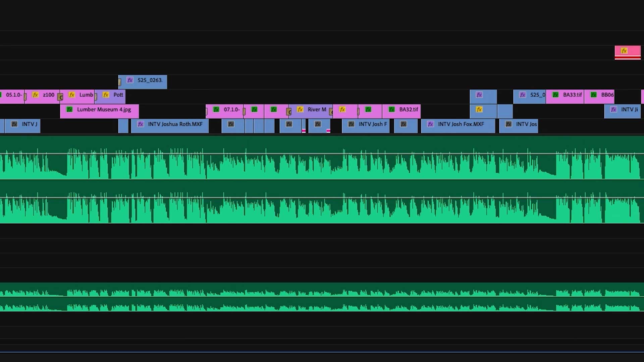Click the purple fx badge on the 525_0263 clip
Screen dimensions: 644x362
[130, 80]
